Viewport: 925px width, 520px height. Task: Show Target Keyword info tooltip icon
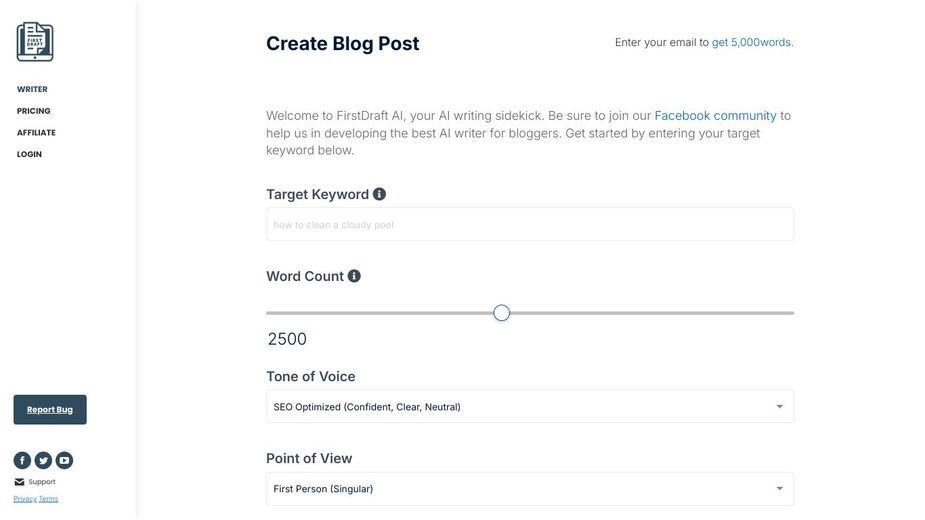tap(379, 194)
